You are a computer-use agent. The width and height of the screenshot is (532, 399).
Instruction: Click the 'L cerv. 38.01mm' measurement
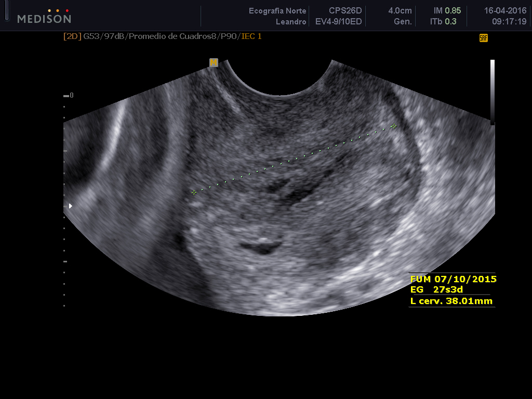(451, 301)
